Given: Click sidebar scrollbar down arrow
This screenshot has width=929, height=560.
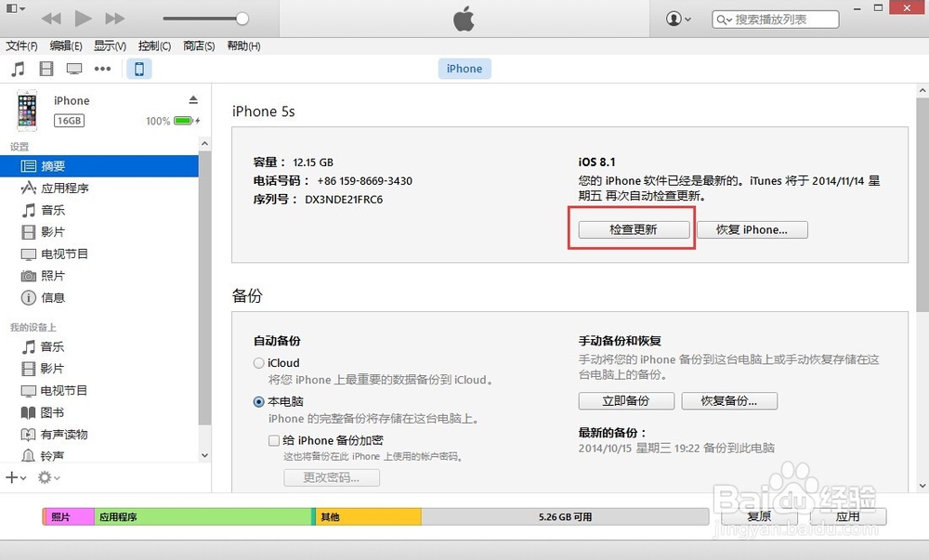Looking at the screenshot, I should tap(204, 456).
